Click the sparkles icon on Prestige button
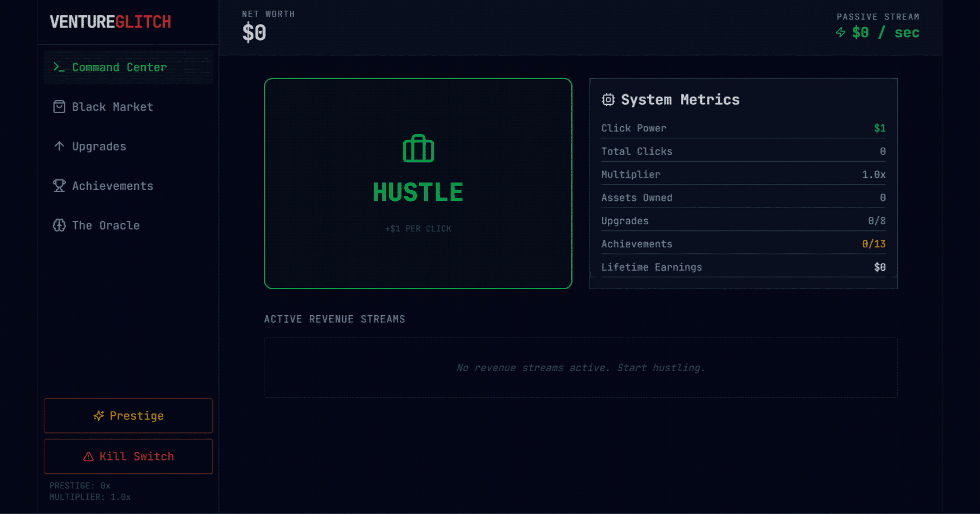The width and height of the screenshot is (980, 514). 99,416
